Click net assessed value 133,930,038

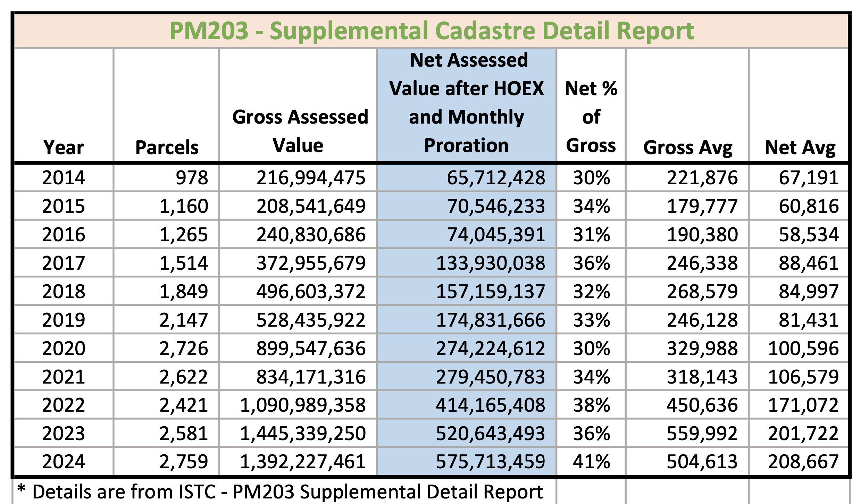[x=490, y=263]
